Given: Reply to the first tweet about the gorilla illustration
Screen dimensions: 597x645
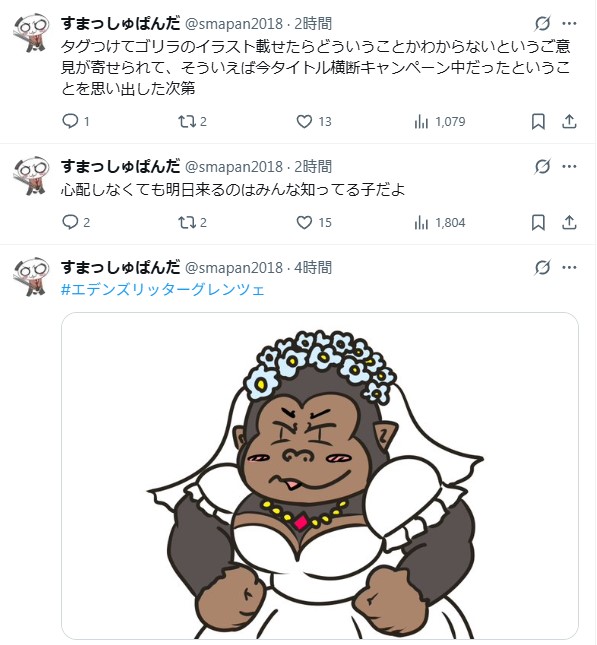Looking at the screenshot, I should 75,121.
